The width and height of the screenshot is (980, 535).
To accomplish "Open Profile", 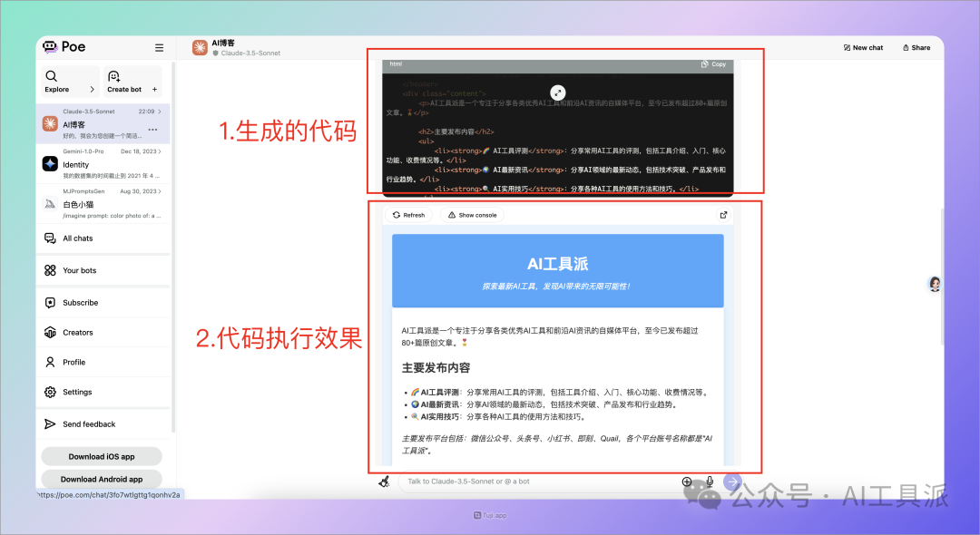I will [x=103, y=362].
